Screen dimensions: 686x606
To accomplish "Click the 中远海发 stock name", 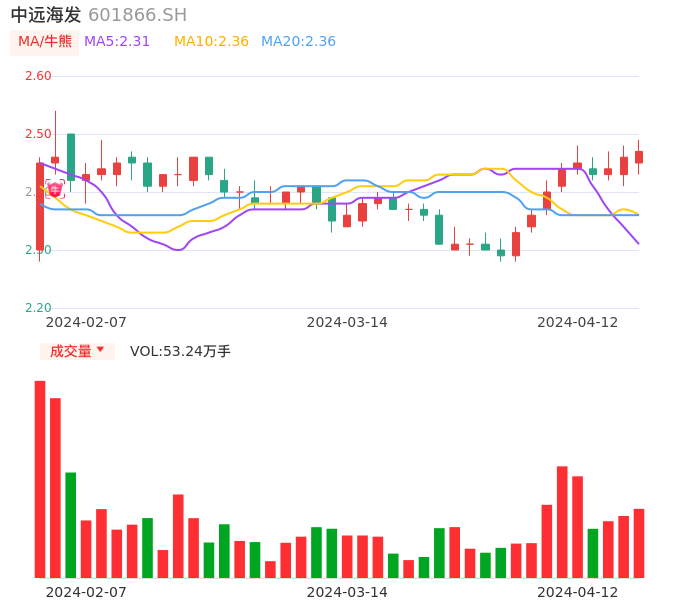I will (46, 15).
